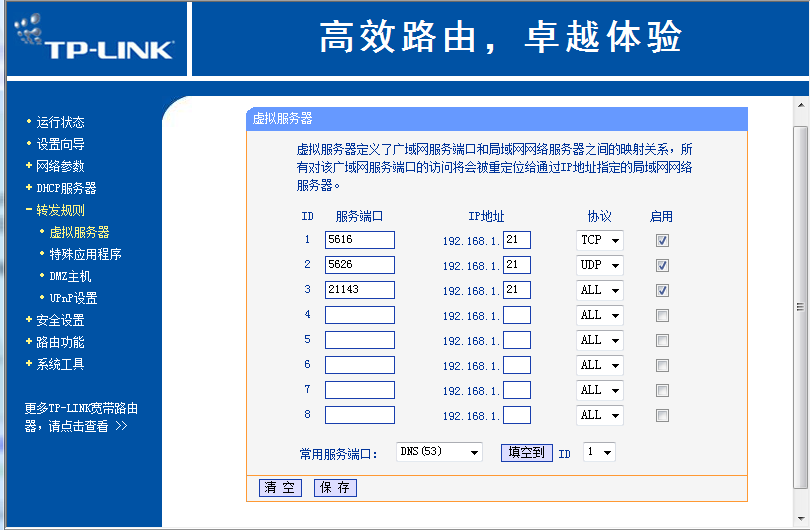Screen dimensions: 810x530
Task: Open UPnP设置 submenu item
Action: pyautogui.click(x=73, y=298)
